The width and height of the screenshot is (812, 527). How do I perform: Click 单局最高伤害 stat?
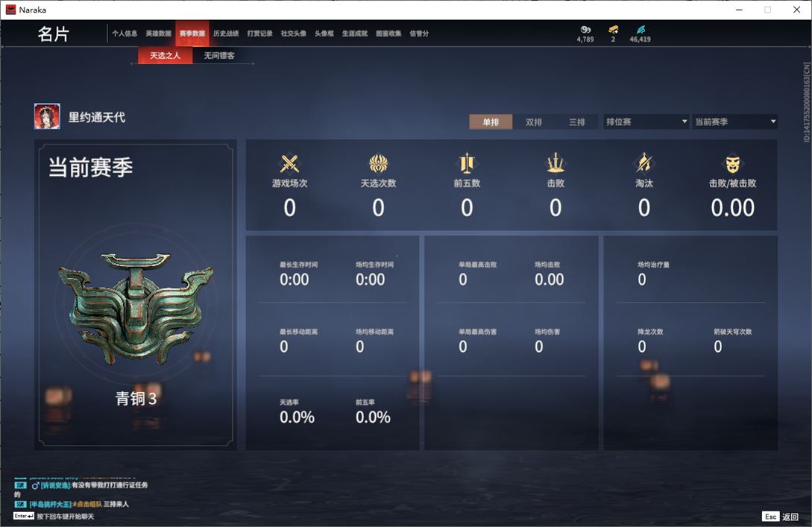pos(477,341)
